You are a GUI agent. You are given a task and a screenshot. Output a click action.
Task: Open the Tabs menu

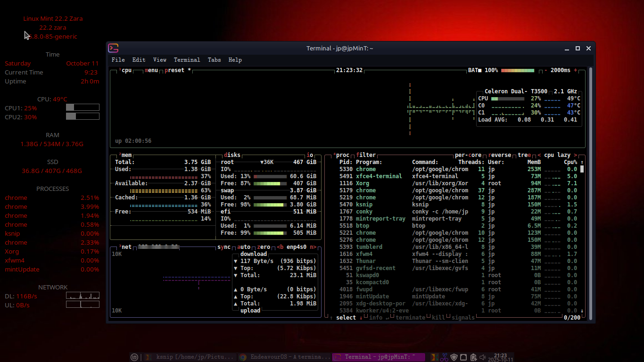click(214, 60)
